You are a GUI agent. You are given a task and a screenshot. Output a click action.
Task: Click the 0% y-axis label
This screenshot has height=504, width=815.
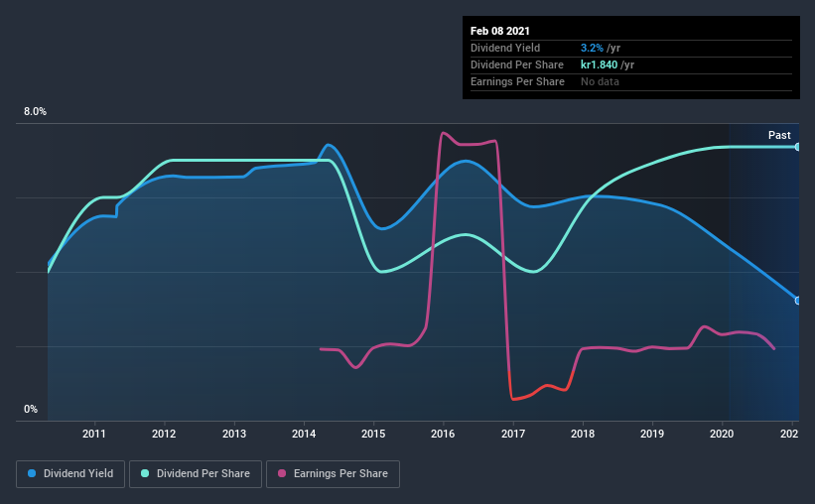[31, 409]
